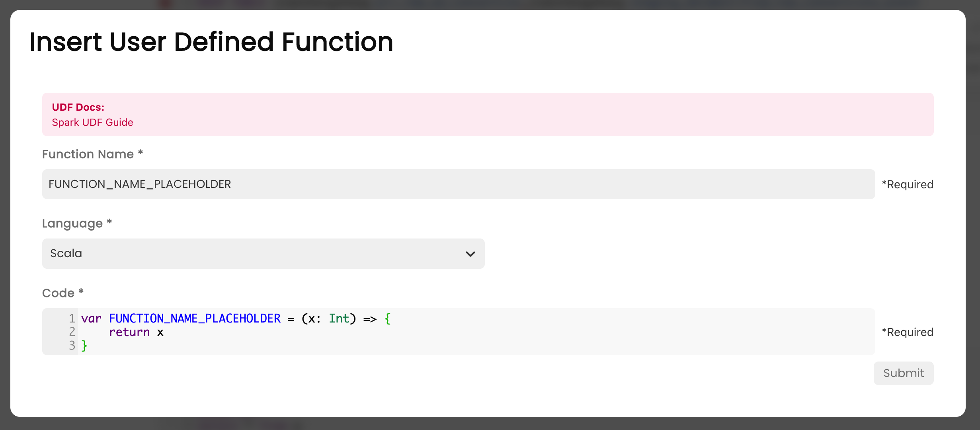Click the "Insert User Defined Function" title

[211, 42]
